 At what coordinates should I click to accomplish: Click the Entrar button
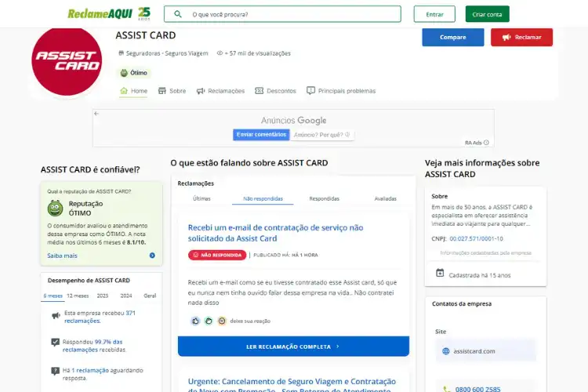[434, 14]
